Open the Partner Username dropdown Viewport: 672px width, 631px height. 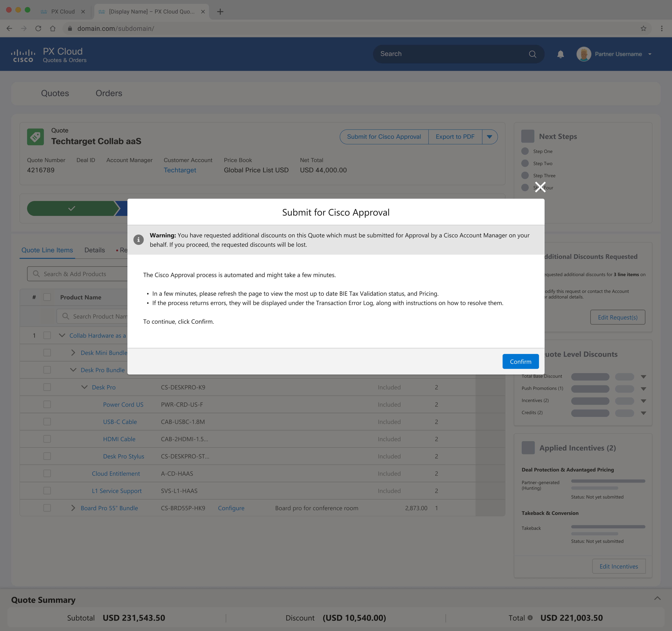[x=649, y=54]
